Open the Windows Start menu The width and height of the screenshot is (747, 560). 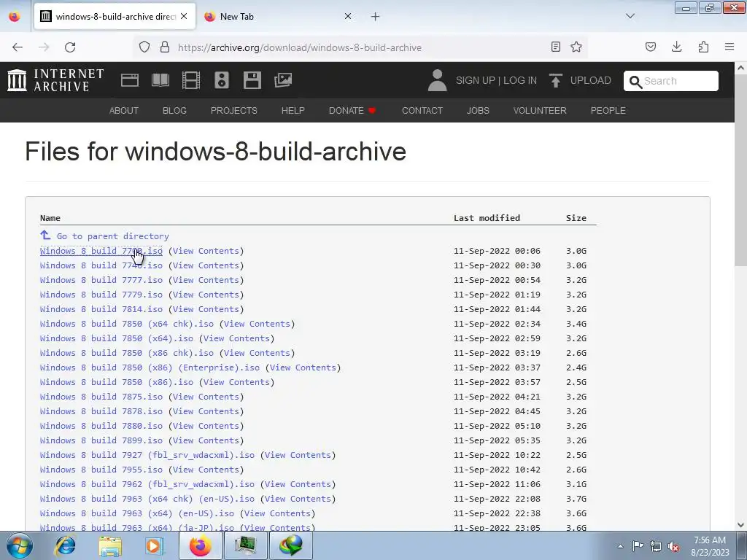coord(19,545)
